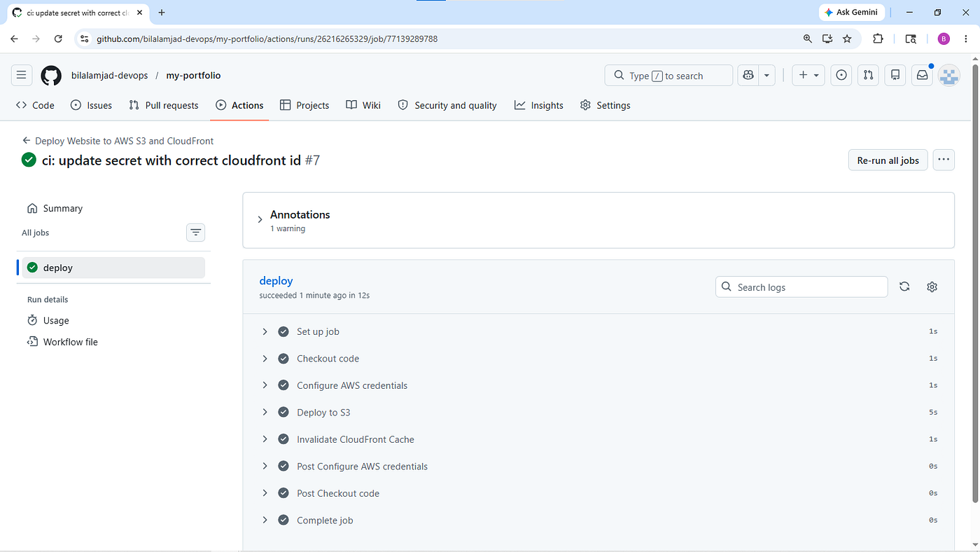Click the site information icon in address bar
Viewport: 980px width, 552px height.
(x=84, y=39)
